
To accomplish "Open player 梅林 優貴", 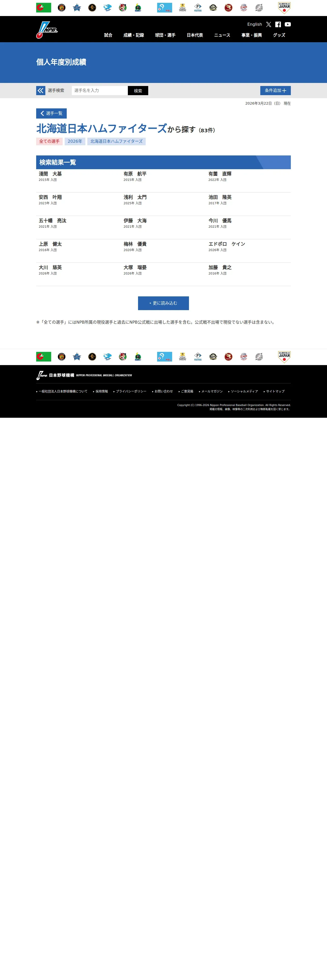I will pos(135,244).
